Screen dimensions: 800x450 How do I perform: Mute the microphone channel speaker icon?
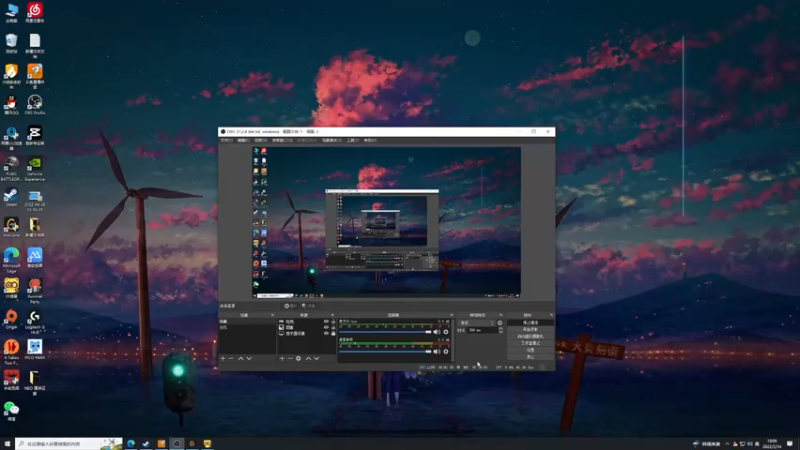pyautogui.click(x=437, y=332)
